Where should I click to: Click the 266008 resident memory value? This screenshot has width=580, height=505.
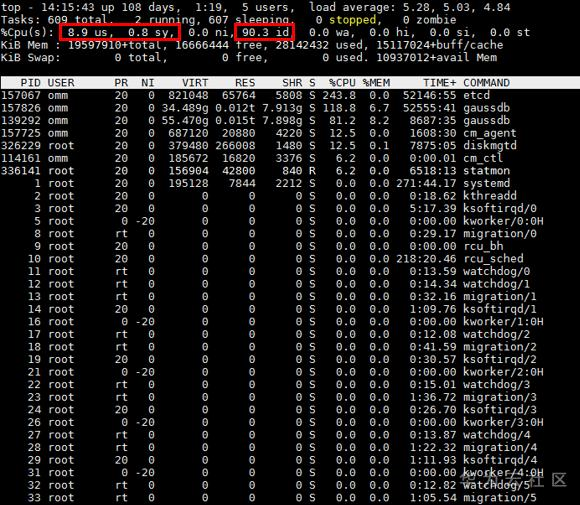(x=235, y=146)
